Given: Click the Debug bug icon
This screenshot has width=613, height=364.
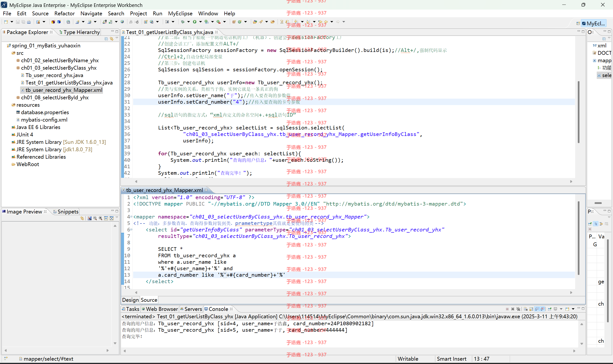Looking at the screenshot, I should pos(182,22).
